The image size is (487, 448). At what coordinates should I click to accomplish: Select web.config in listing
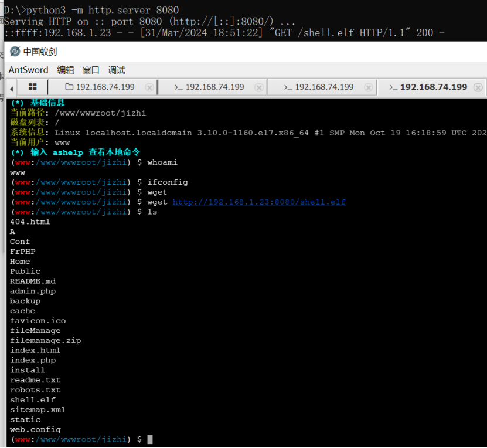click(35, 430)
